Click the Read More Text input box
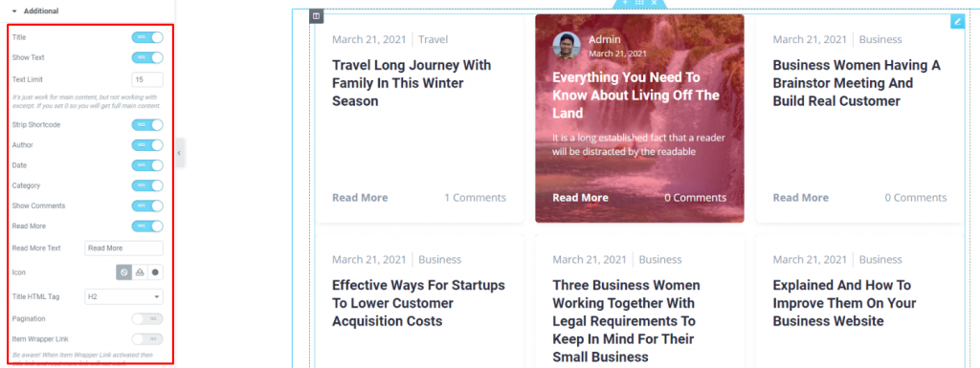This screenshot has height=368, width=980. [x=123, y=249]
